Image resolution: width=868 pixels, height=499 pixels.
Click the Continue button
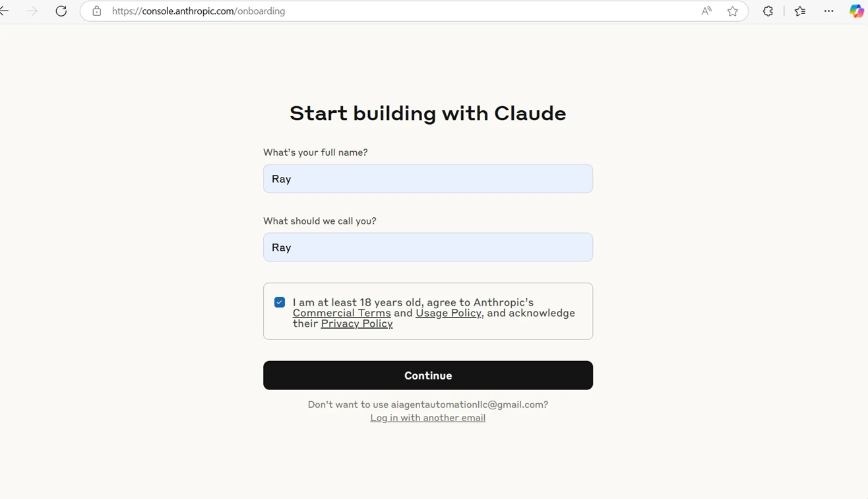428,376
